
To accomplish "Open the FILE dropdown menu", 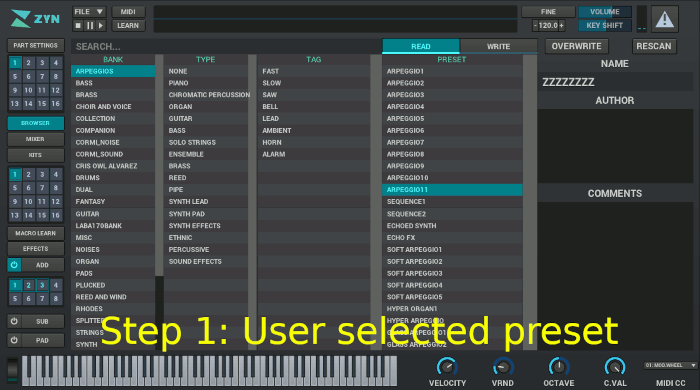I will coord(89,12).
